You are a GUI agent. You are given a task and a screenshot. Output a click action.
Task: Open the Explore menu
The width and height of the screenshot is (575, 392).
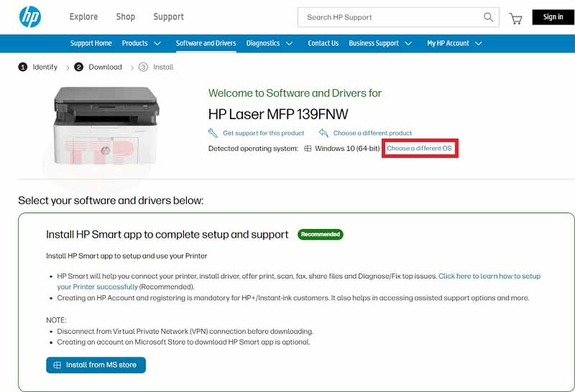click(x=83, y=17)
